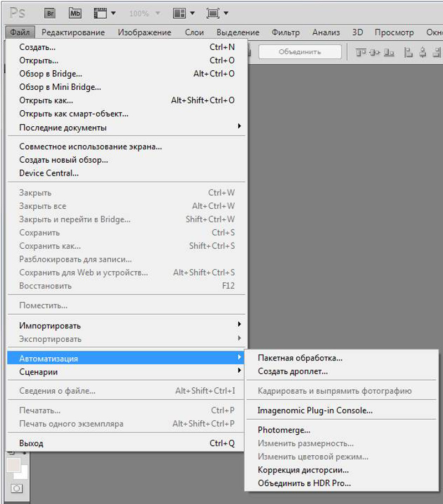This screenshot has width=443, height=504.
Task: Open the Просмотр menu
Action: coord(394,32)
